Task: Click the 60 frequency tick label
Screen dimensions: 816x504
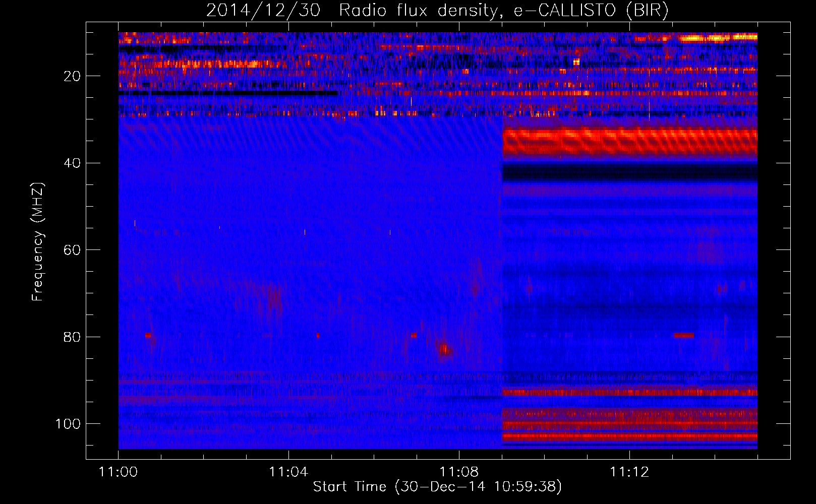Action: pyautogui.click(x=72, y=250)
